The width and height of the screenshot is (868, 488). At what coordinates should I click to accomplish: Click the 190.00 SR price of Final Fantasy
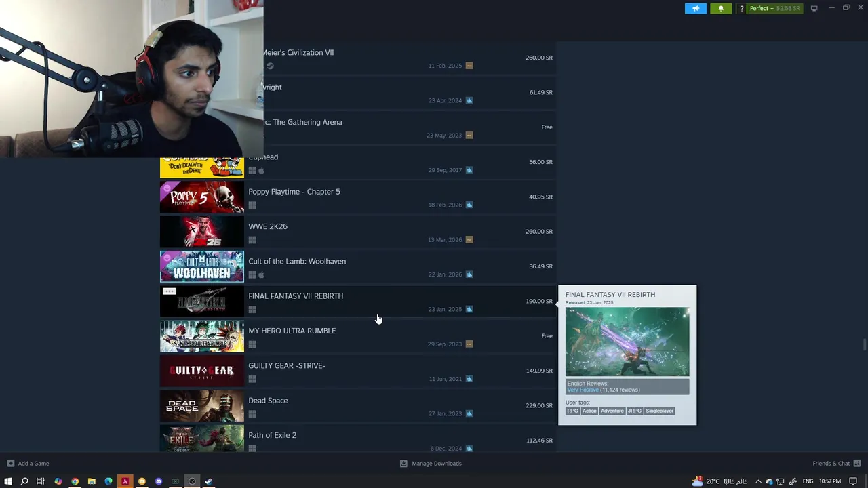tap(539, 301)
